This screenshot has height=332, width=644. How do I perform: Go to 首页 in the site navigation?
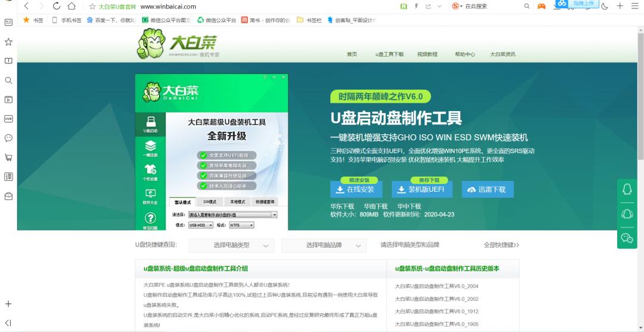[352, 54]
